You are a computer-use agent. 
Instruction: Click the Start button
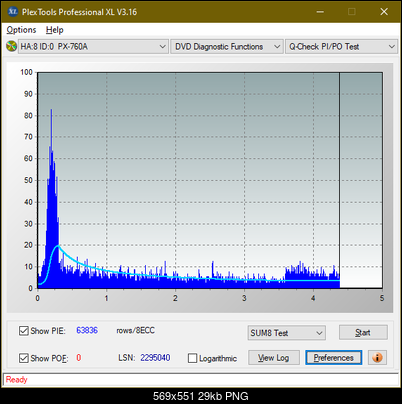click(363, 332)
